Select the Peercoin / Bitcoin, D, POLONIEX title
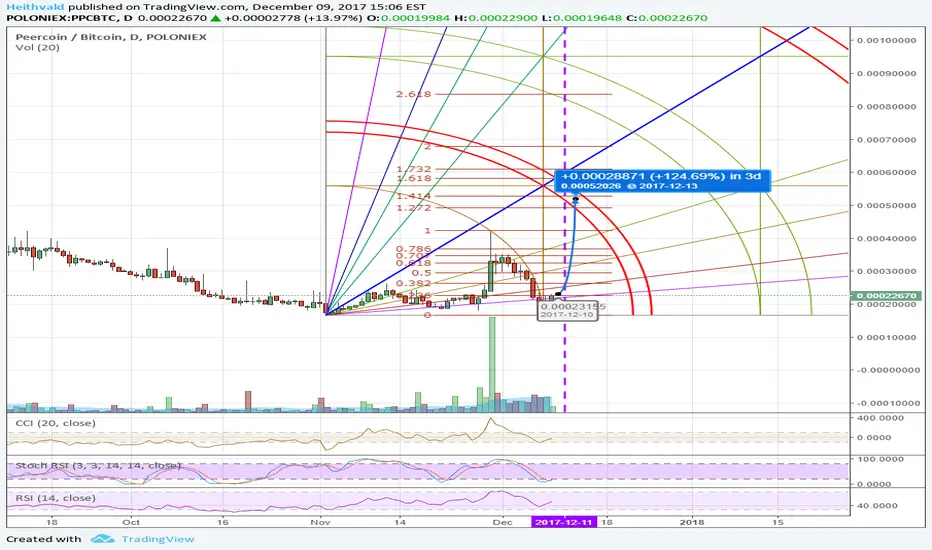This screenshot has height=550, width=932. (111, 37)
